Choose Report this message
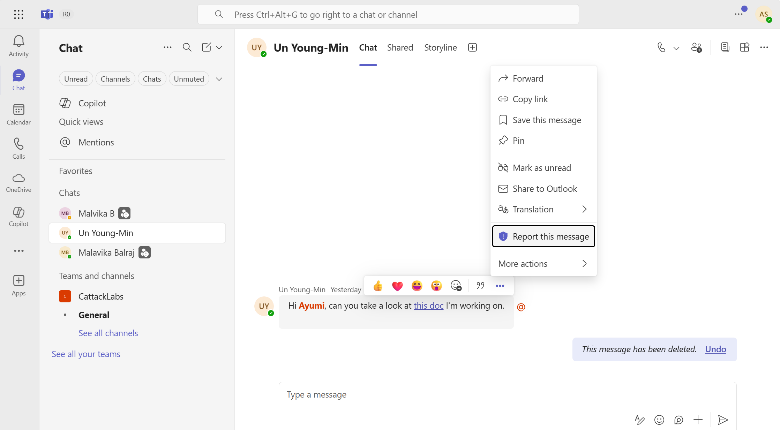This screenshot has height=430, width=780. (x=544, y=236)
